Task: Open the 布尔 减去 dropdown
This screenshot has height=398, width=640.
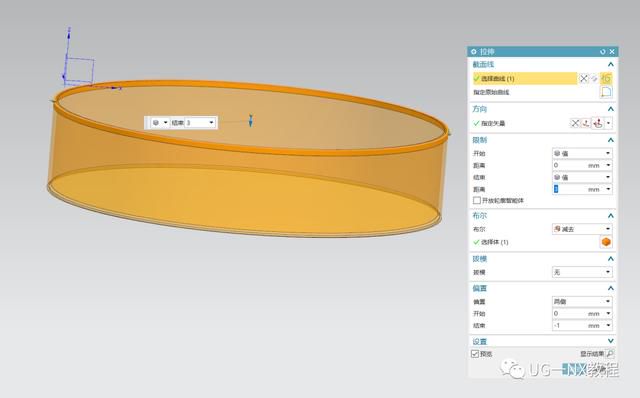Action: tap(582, 229)
